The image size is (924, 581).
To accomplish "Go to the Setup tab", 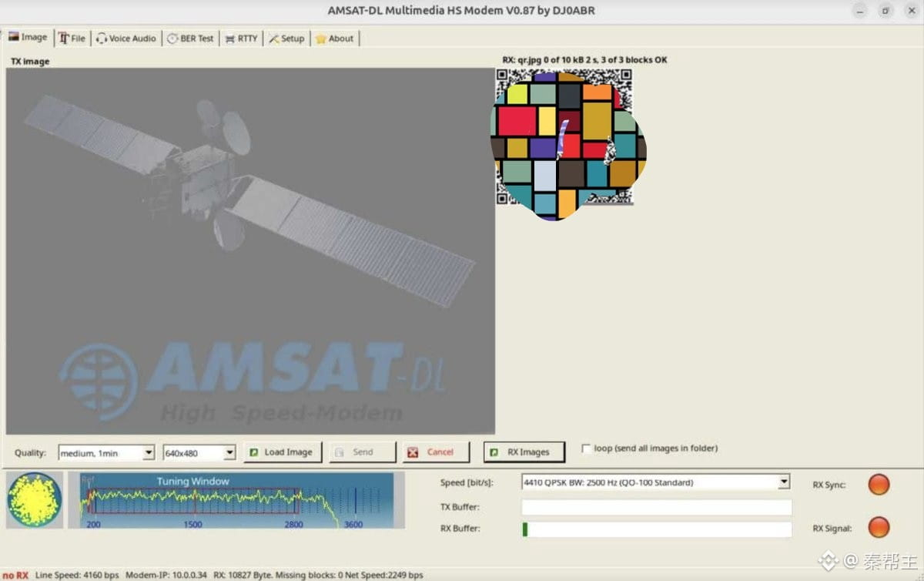I will click(x=286, y=38).
